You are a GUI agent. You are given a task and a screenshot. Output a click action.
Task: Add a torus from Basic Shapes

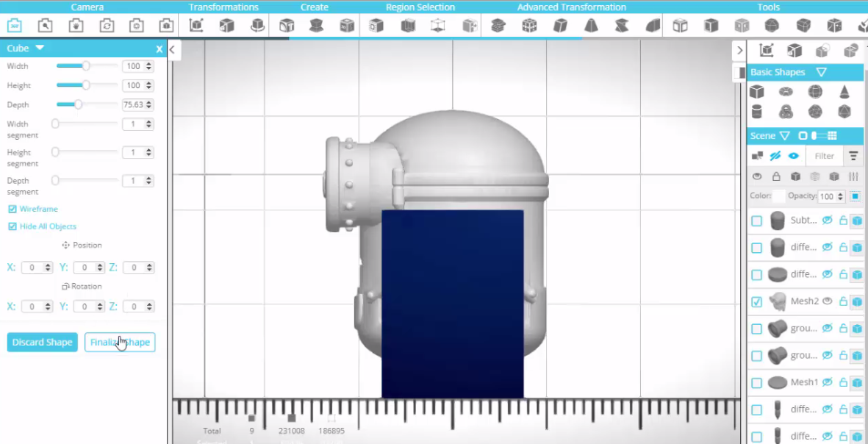(786, 91)
